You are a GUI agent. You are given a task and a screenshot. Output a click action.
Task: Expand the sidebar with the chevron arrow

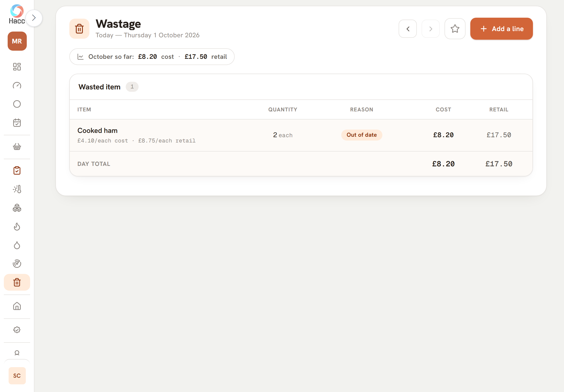tap(34, 18)
